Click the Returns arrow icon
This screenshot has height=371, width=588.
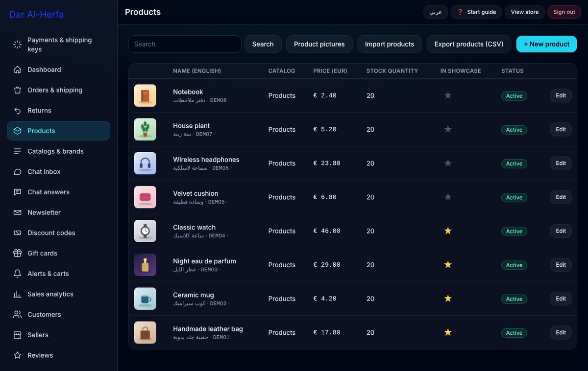(x=18, y=111)
